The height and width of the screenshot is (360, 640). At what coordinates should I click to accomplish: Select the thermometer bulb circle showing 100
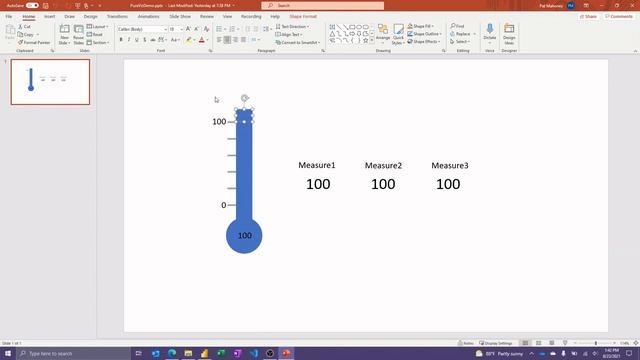(x=244, y=236)
